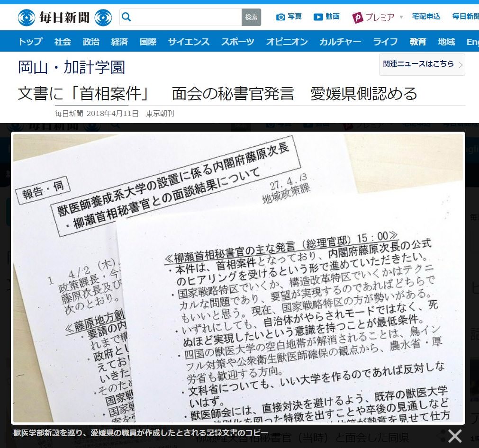Click the enlarged document photo
Image resolution: width=479 pixels, height=448 pixels.
click(x=238, y=278)
